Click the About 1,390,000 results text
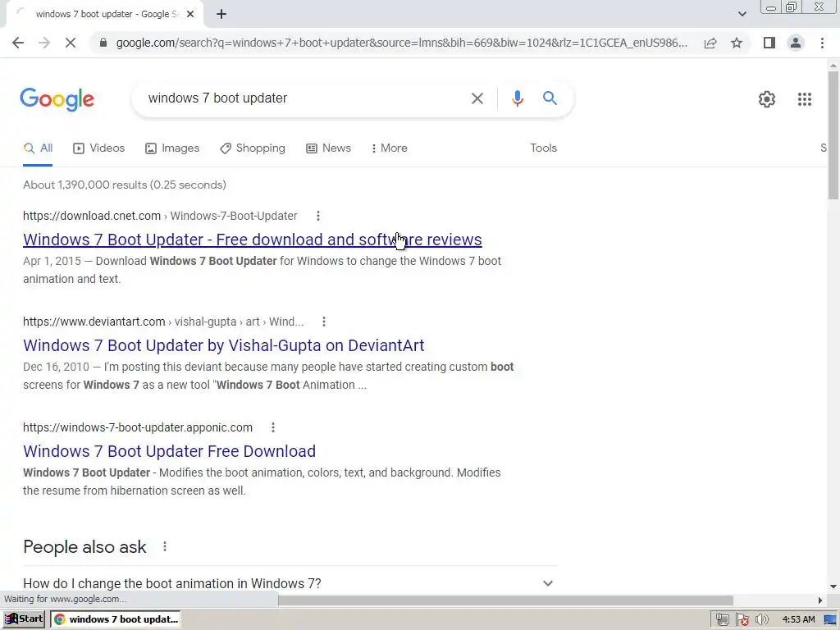 point(125,185)
